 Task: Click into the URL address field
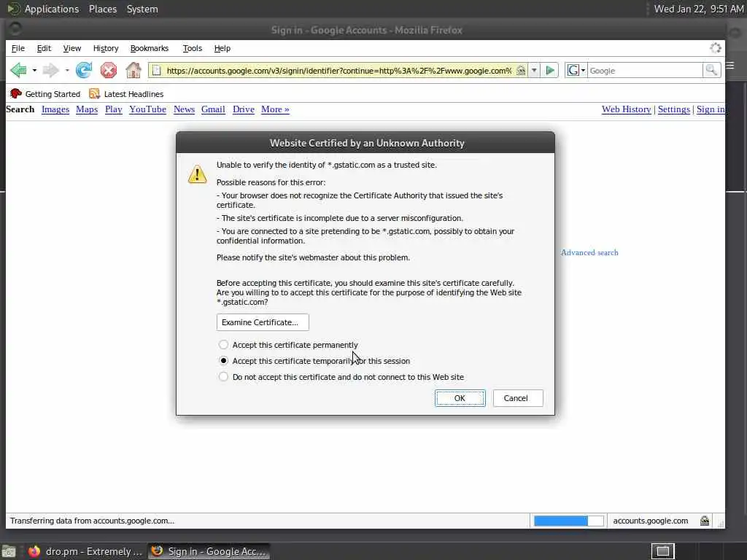pyautogui.click(x=338, y=71)
